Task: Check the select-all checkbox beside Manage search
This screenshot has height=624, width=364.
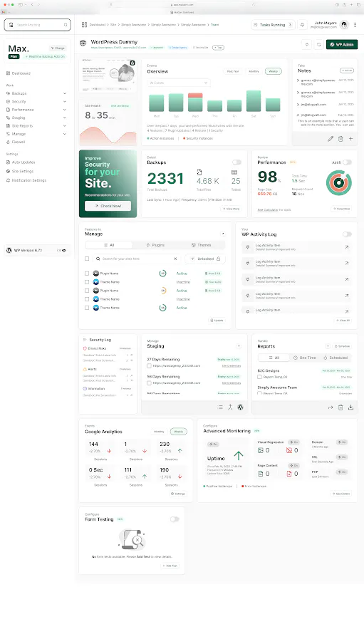Action: click(x=87, y=259)
